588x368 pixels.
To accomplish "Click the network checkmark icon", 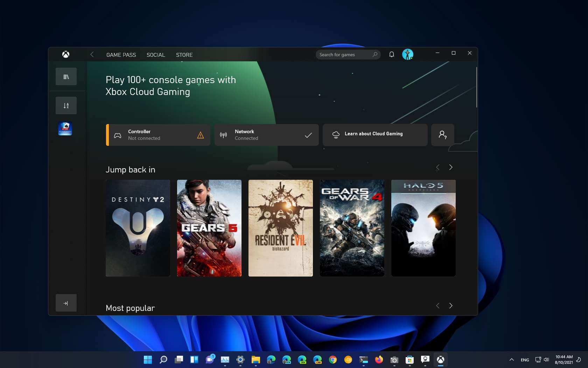I will pyautogui.click(x=308, y=135).
